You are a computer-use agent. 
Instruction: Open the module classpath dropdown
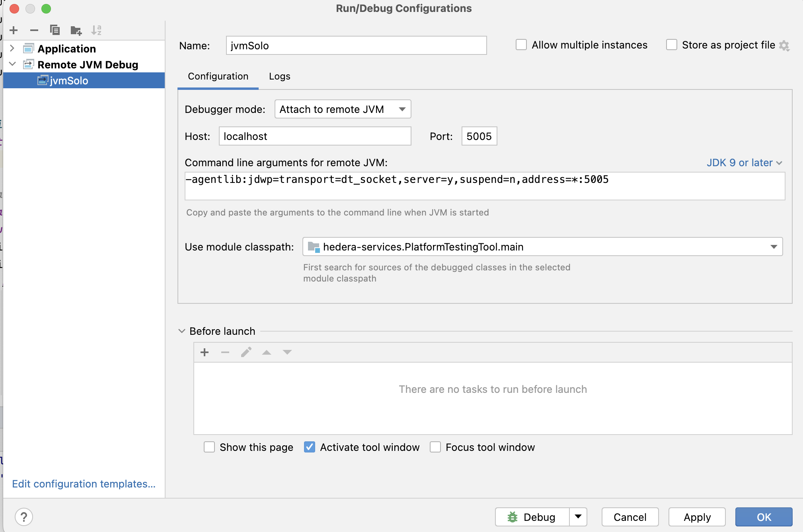pos(774,247)
